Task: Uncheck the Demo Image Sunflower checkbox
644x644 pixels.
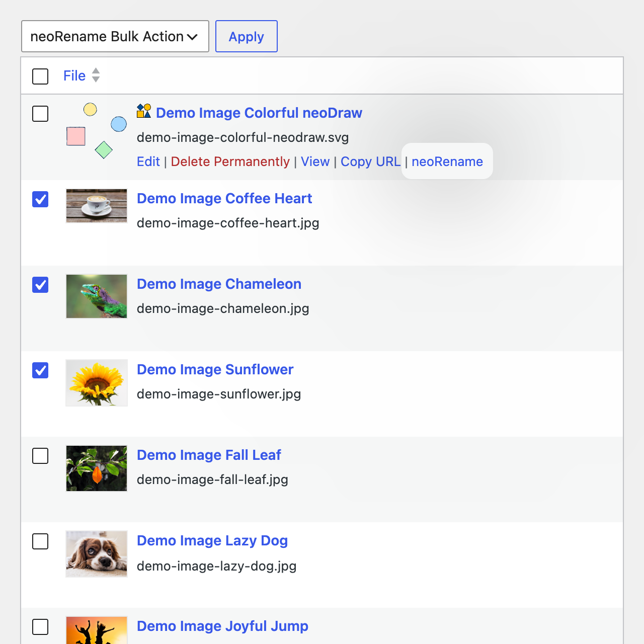Action: 40,370
